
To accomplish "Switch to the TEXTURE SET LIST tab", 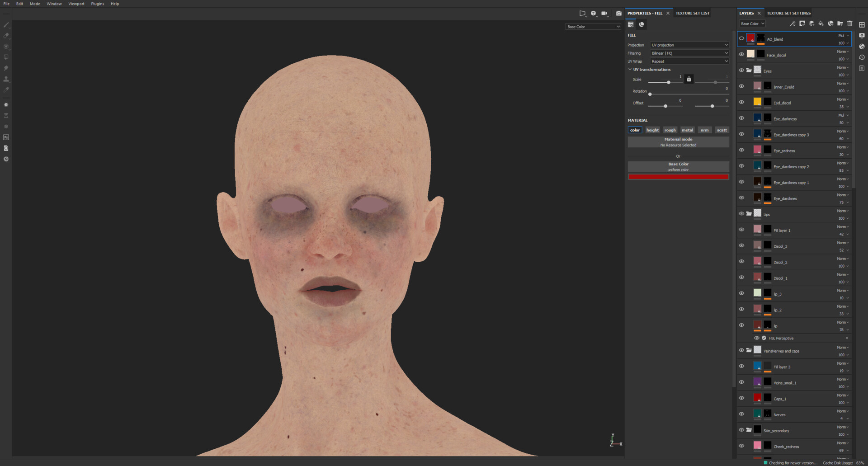I will point(692,13).
